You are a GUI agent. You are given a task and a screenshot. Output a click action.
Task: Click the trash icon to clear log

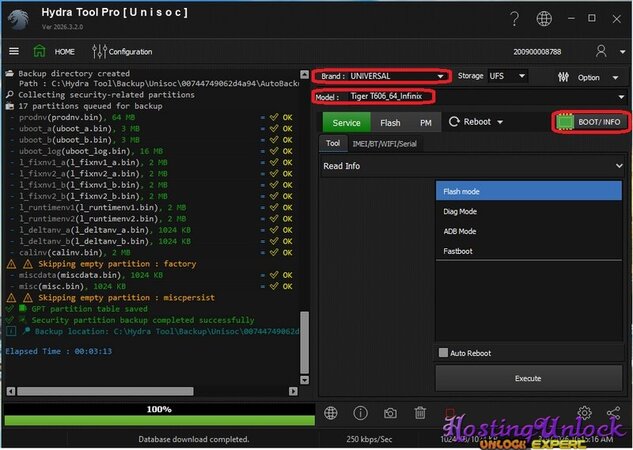pos(420,413)
